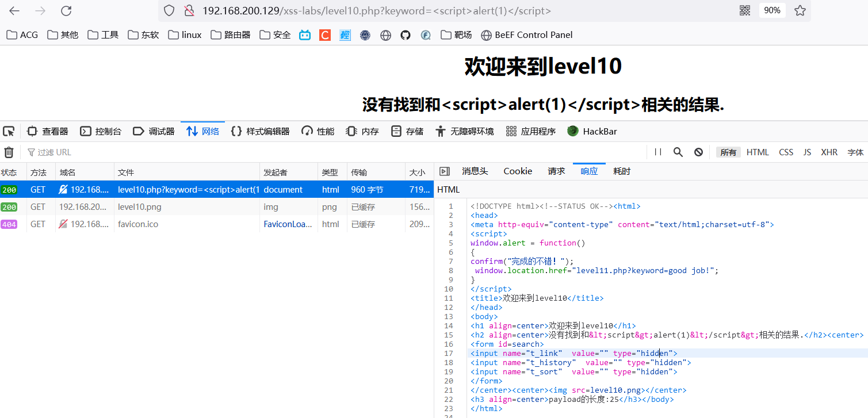Filter requests by HTML type
Viewport: 868px width, 418px height.
(x=758, y=152)
